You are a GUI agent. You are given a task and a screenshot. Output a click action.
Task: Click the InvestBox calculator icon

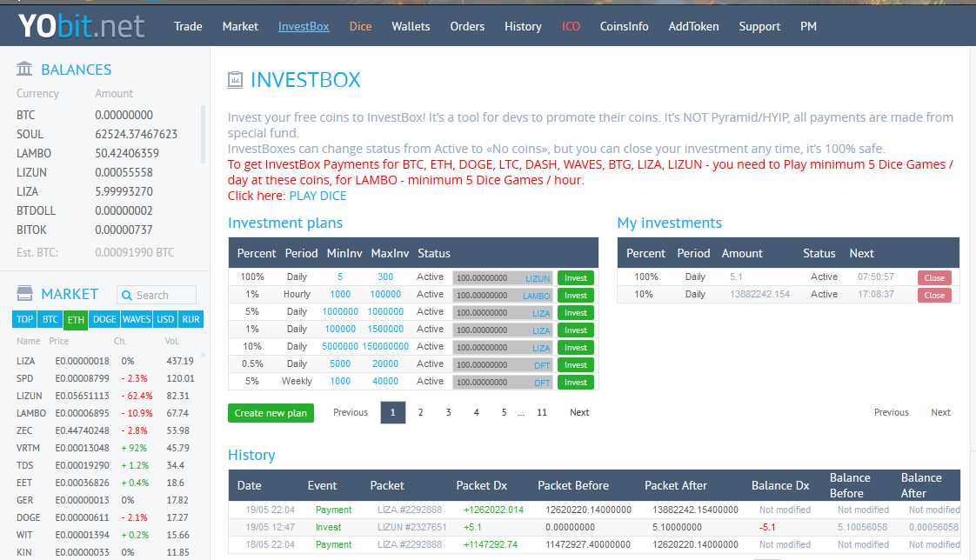coord(235,80)
